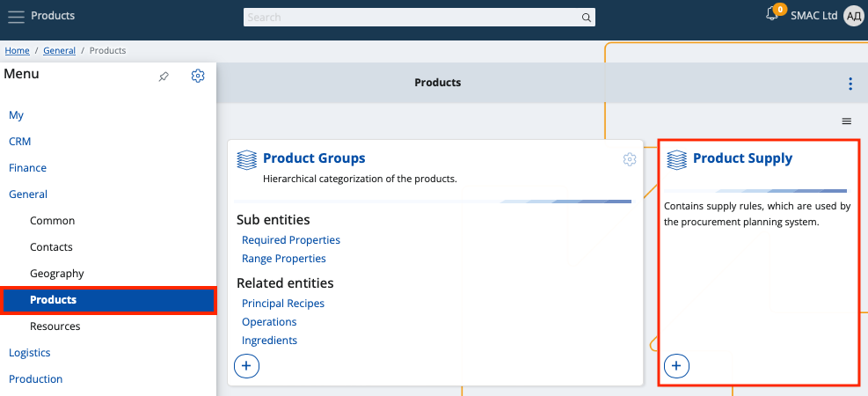Click the notifications bell icon

click(772, 15)
